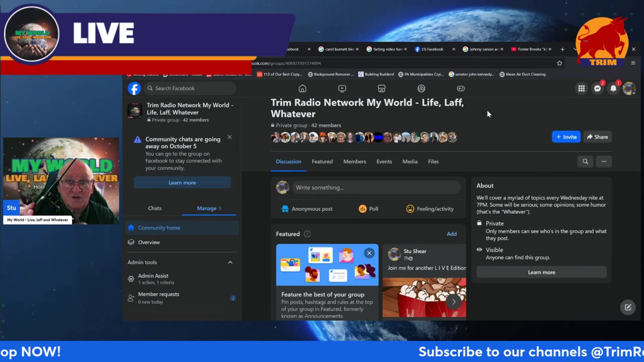
Task: Open the 'Building Builders!' bookmark
Action: point(376,74)
